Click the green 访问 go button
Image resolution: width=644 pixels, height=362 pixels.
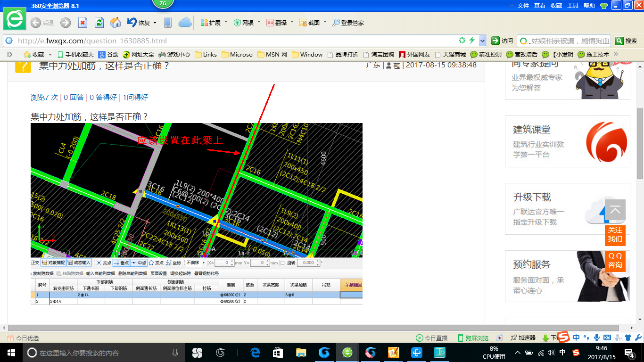[x=502, y=41]
